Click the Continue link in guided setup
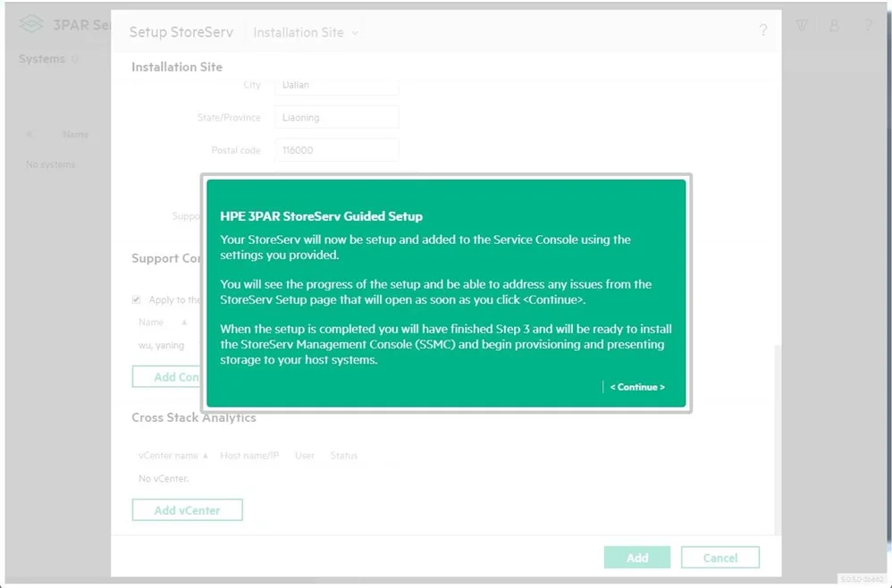Viewport: 892px width, 588px height. point(637,387)
